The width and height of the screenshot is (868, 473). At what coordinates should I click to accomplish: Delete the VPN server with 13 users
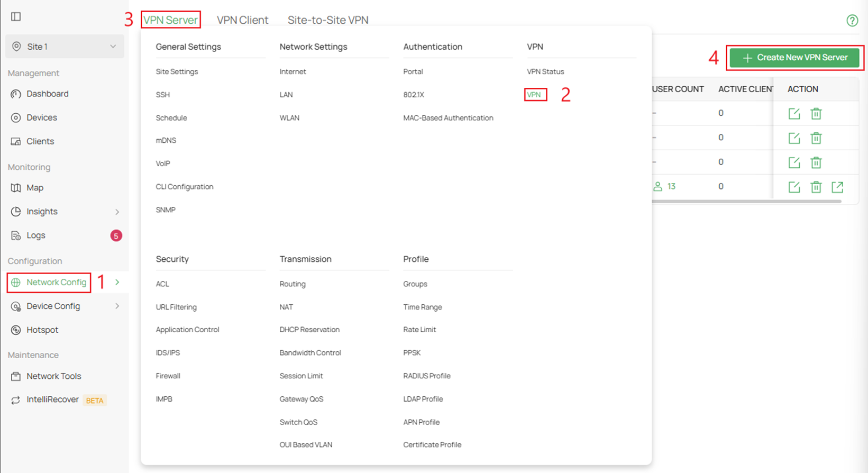[816, 187]
